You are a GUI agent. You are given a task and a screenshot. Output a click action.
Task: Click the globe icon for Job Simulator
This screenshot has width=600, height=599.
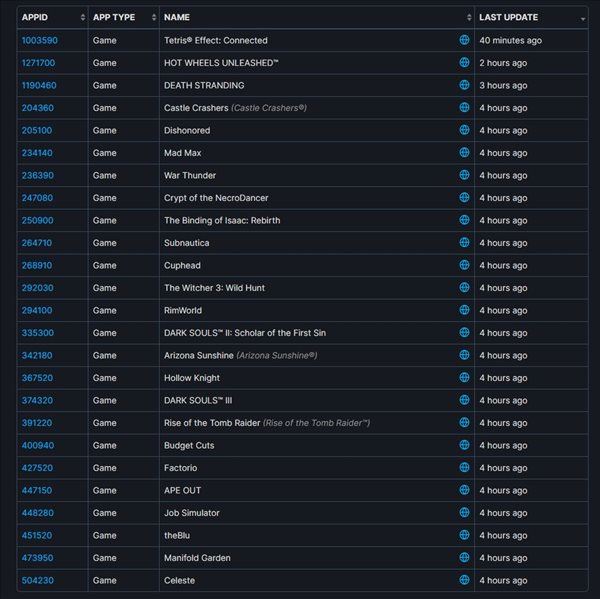tap(464, 512)
